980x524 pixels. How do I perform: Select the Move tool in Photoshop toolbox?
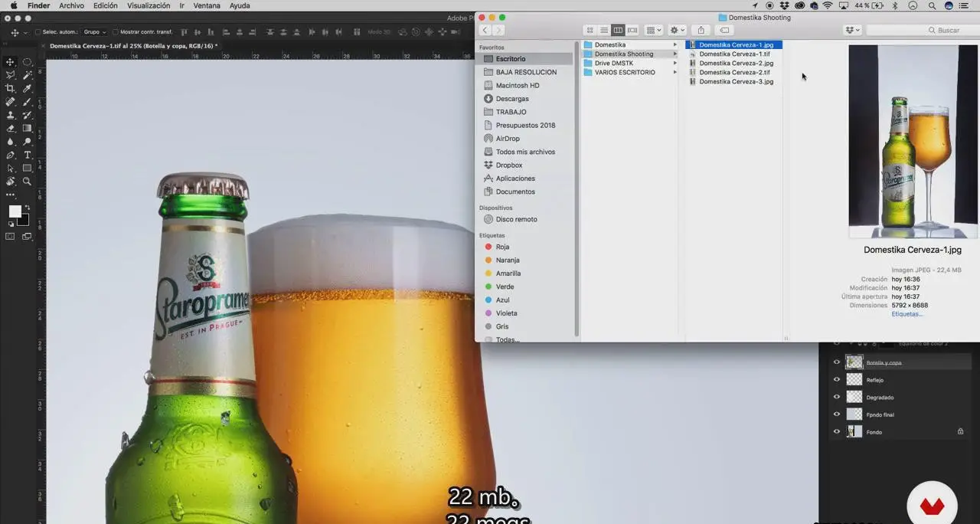(10, 62)
